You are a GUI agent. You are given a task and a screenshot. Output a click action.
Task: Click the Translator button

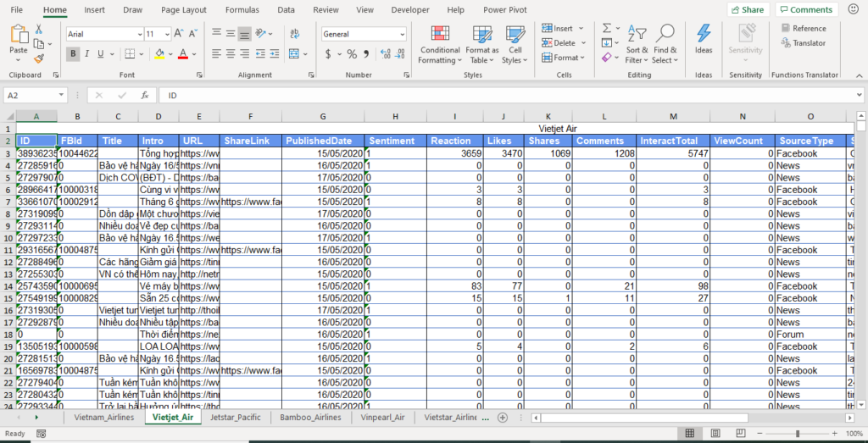[804, 42]
